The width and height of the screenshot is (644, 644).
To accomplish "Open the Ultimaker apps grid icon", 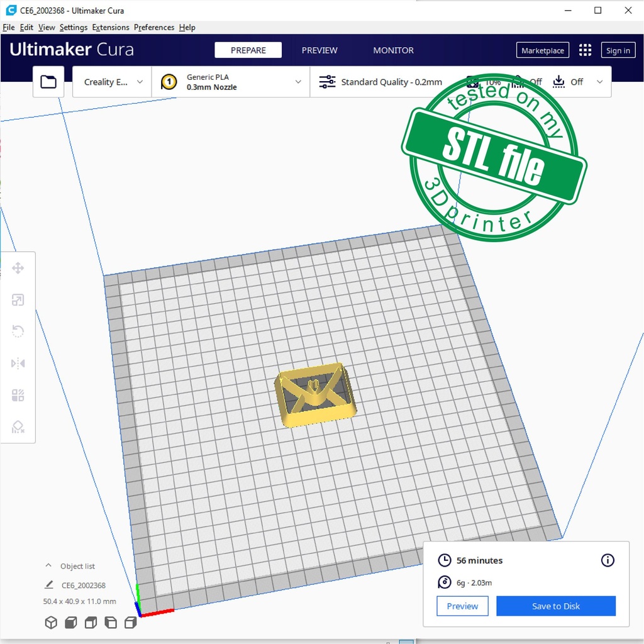I will click(585, 50).
